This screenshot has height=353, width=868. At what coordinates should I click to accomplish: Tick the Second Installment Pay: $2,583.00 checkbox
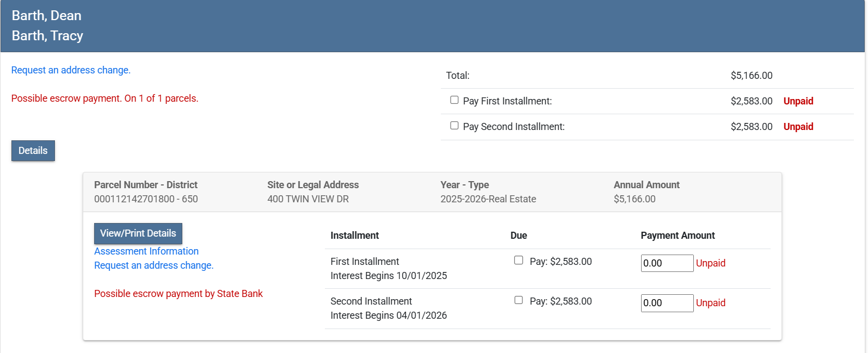click(x=519, y=300)
